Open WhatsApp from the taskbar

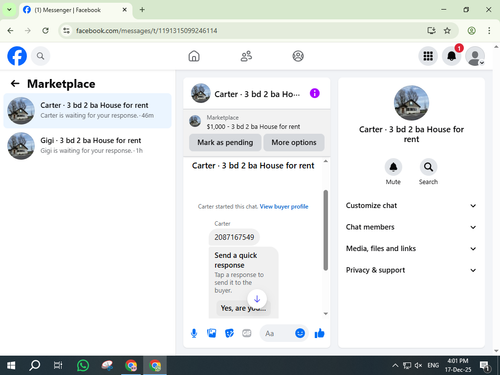(83, 366)
